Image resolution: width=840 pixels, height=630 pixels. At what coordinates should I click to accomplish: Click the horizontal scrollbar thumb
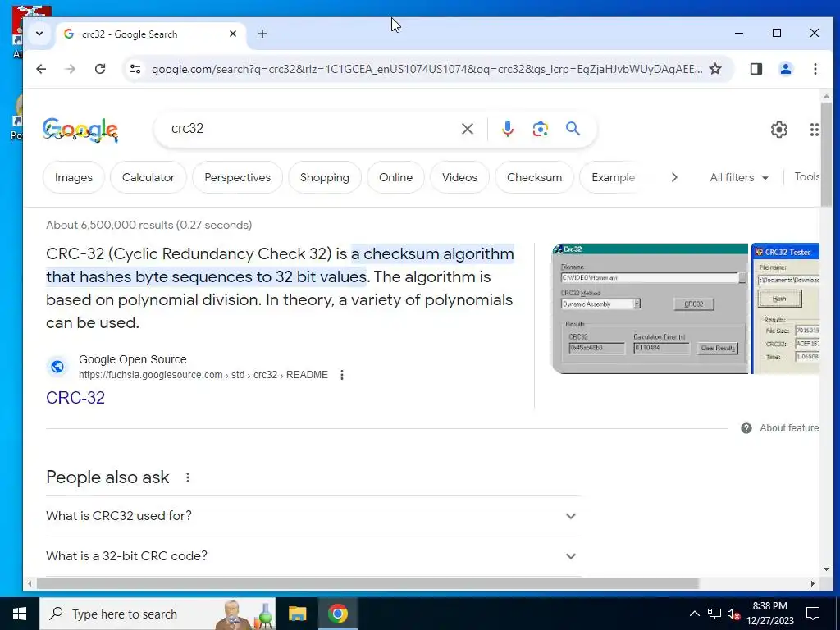pyautogui.click(x=367, y=583)
